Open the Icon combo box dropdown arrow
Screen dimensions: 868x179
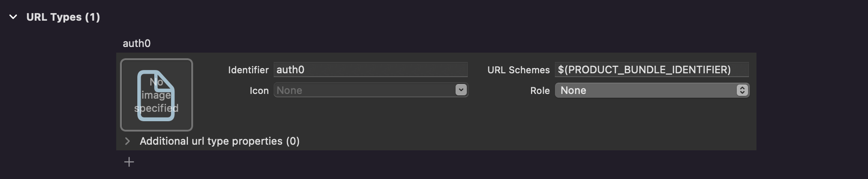pos(461,90)
